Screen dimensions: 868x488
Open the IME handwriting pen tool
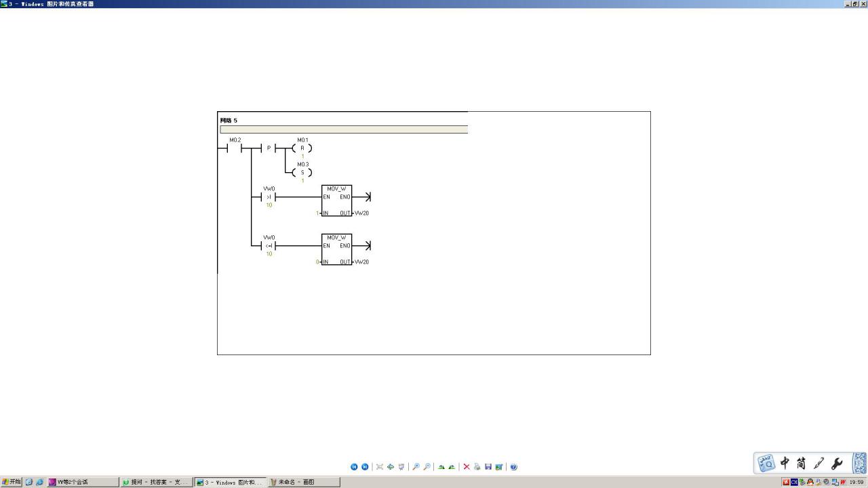coord(819,464)
